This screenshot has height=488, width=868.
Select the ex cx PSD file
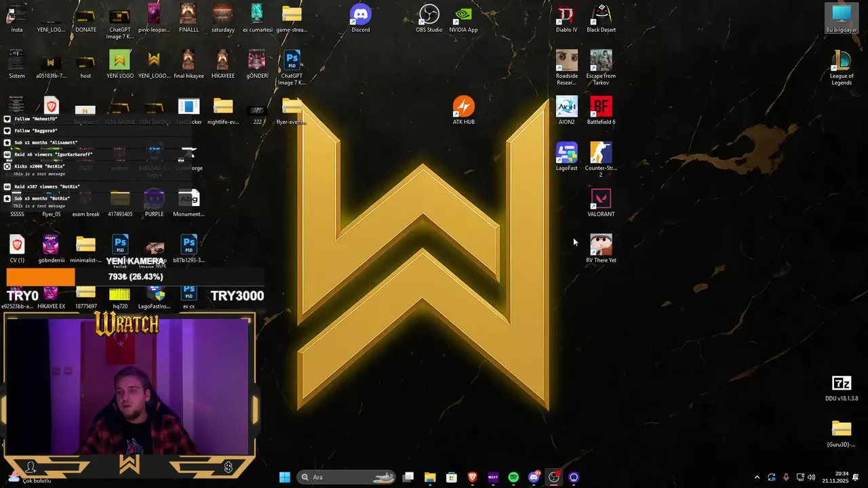click(x=189, y=298)
